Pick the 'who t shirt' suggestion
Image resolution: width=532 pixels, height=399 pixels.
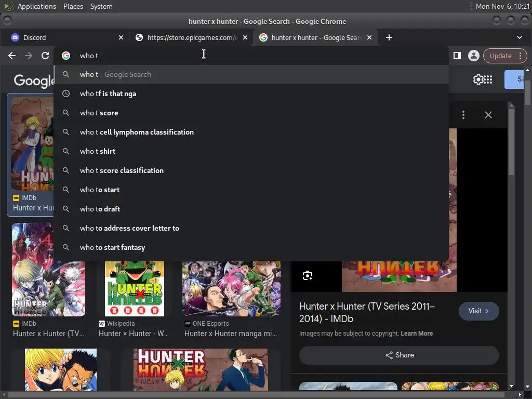point(251,151)
